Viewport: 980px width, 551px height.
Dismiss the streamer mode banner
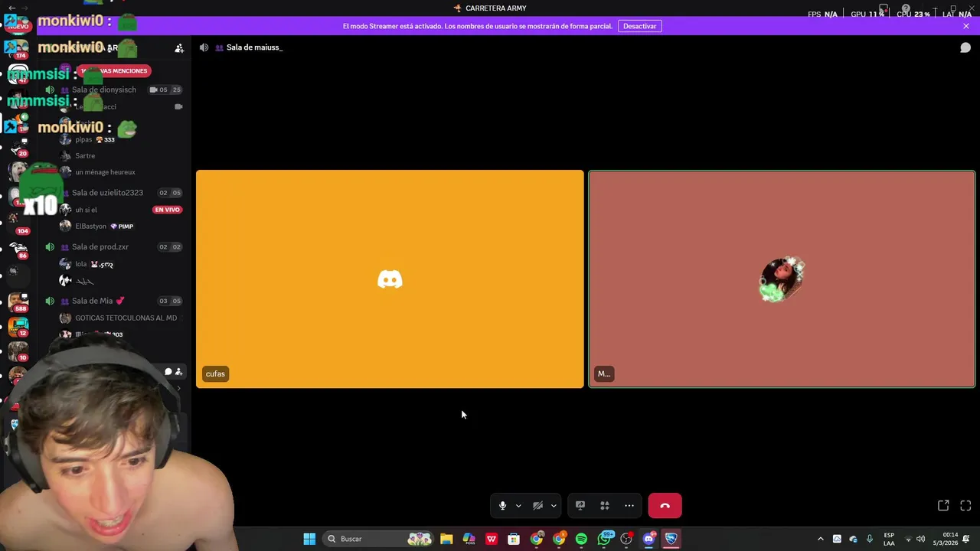(966, 26)
